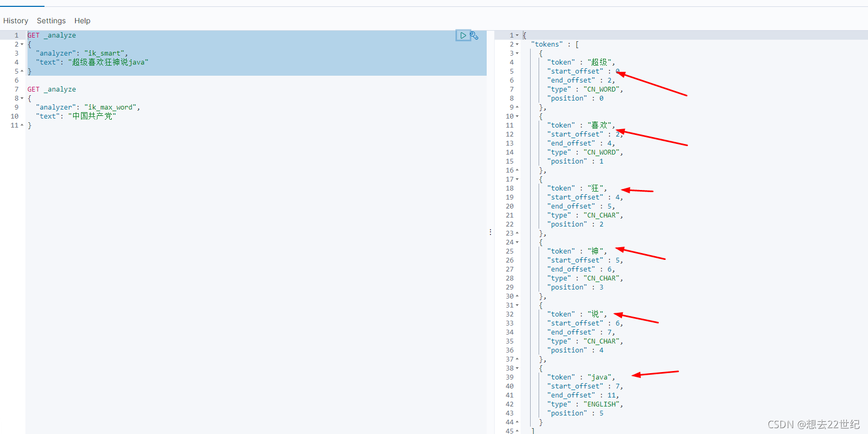
Task: Click the token 狂 line in response
Action: point(577,188)
